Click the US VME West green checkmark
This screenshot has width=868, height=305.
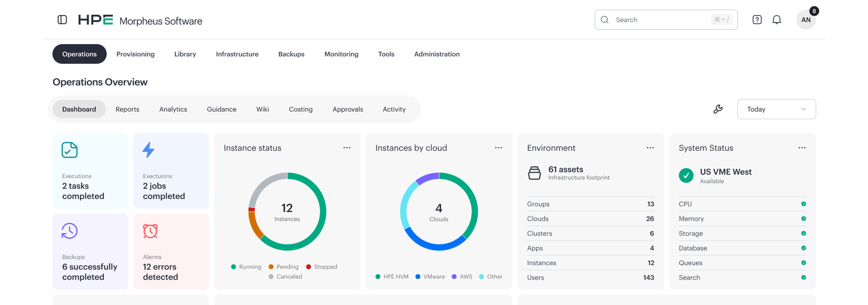[686, 176]
